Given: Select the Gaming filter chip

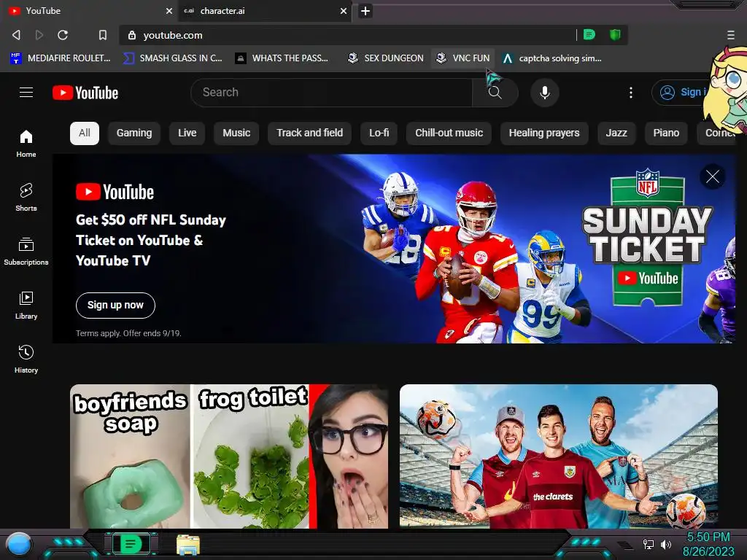Looking at the screenshot, I should 134,133.
